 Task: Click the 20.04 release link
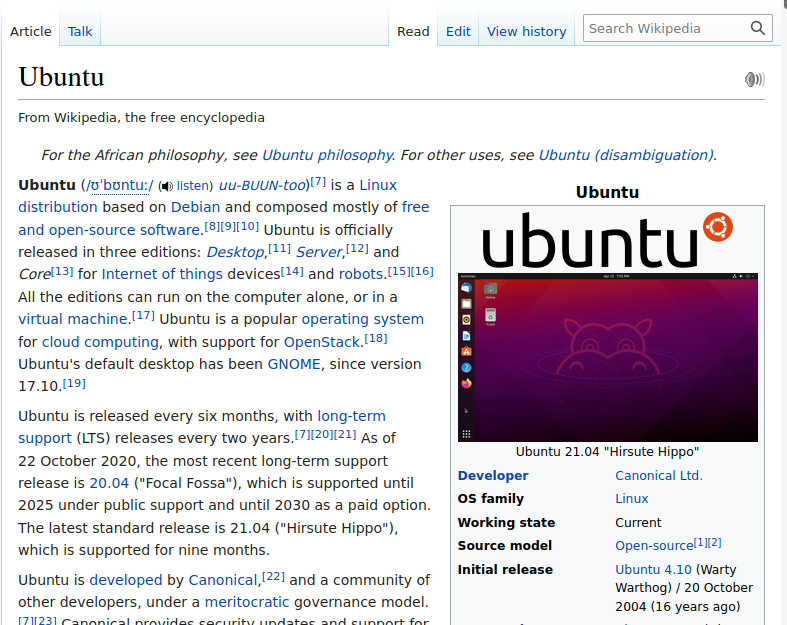[x=109, y=483]
